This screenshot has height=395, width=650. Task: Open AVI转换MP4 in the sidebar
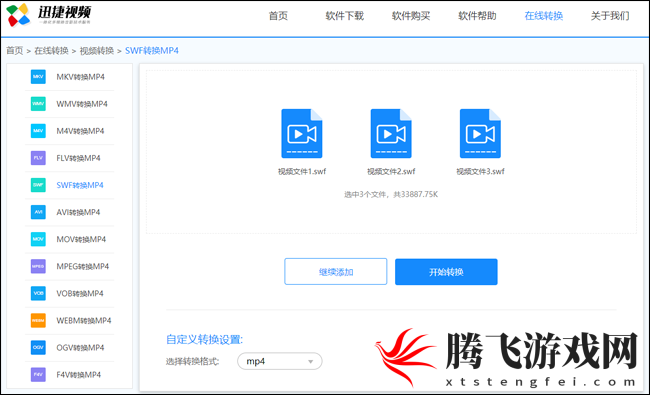78,212
